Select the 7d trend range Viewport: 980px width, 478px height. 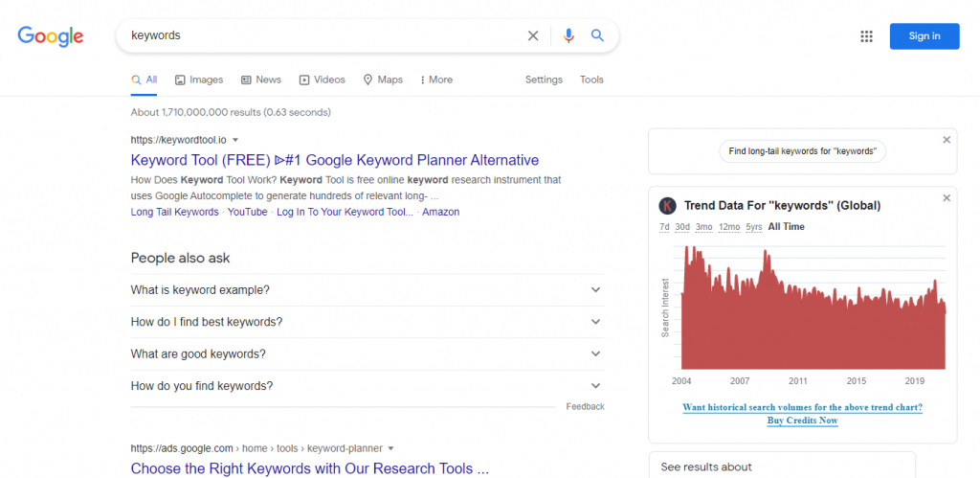[x=664, y=227]
